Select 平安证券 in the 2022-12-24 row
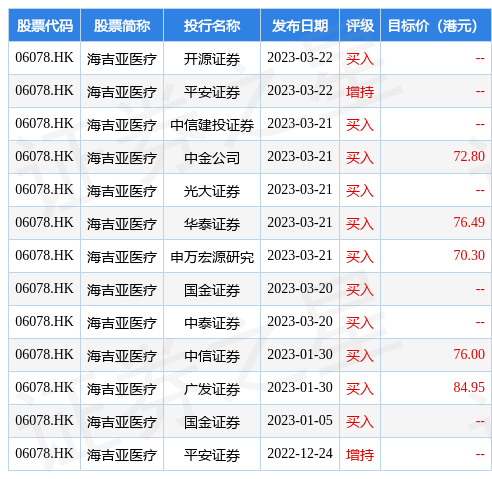492x479 pixels. [212, 455]
